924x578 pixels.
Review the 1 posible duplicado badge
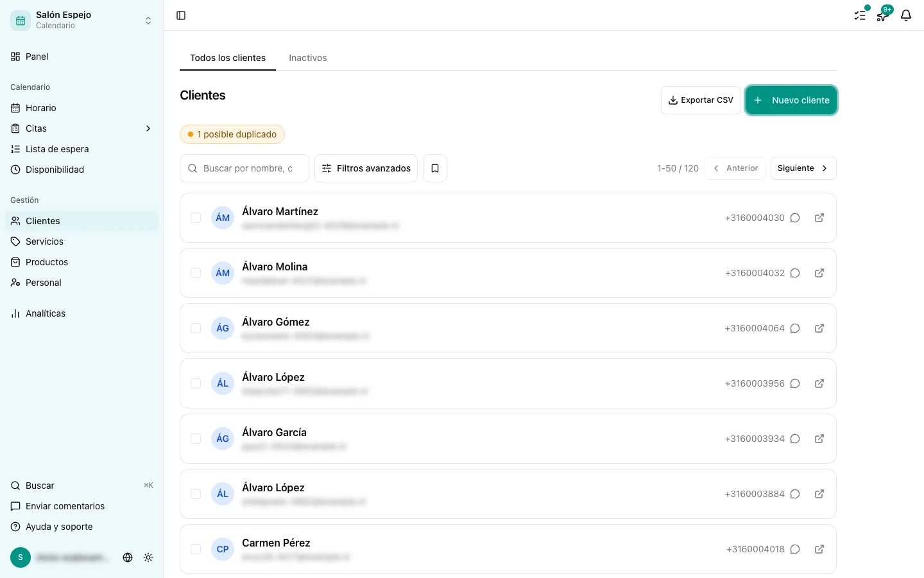coord(232,134)
